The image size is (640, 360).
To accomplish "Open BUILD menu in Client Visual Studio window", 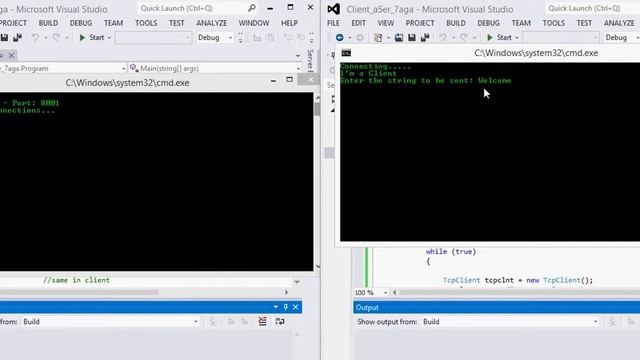I will click(456, 23).
